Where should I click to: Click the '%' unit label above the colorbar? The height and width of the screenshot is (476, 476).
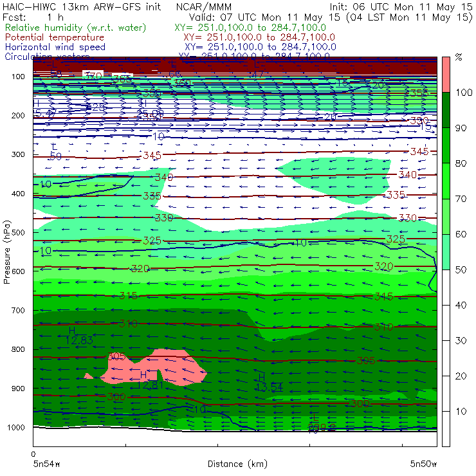(459, 57)
